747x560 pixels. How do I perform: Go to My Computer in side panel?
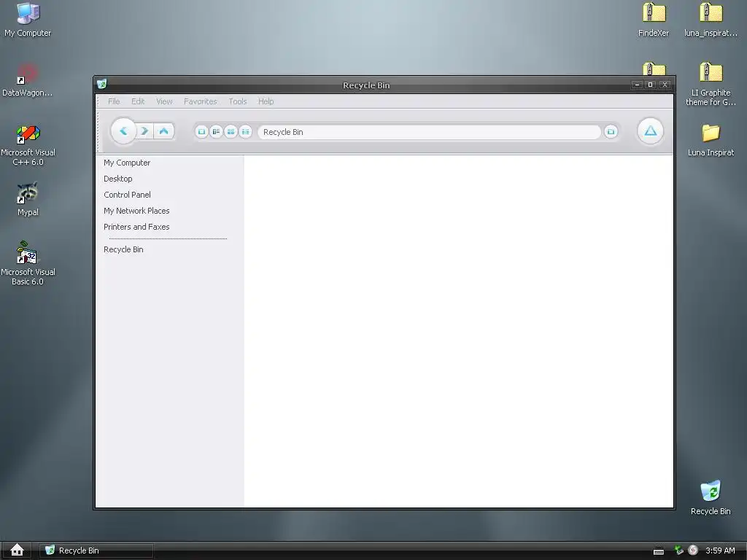(127, 163)
